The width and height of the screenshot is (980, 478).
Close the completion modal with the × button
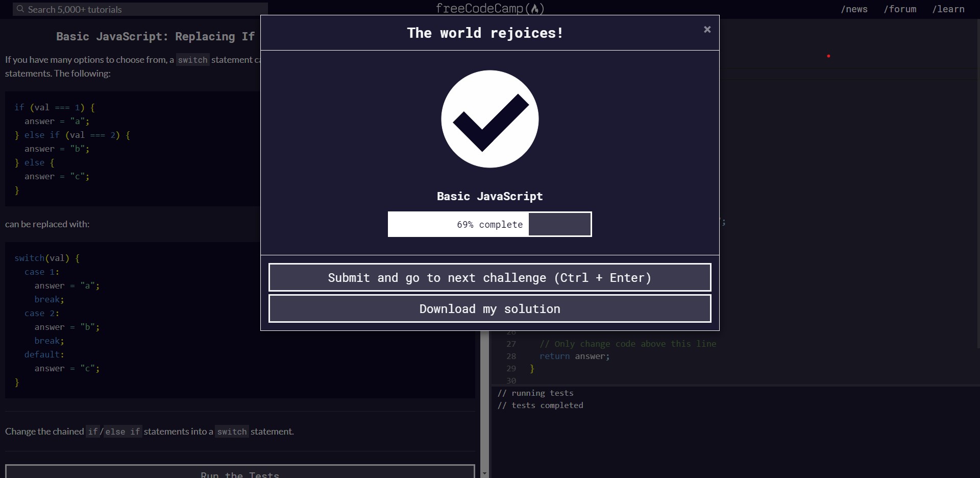707,30
